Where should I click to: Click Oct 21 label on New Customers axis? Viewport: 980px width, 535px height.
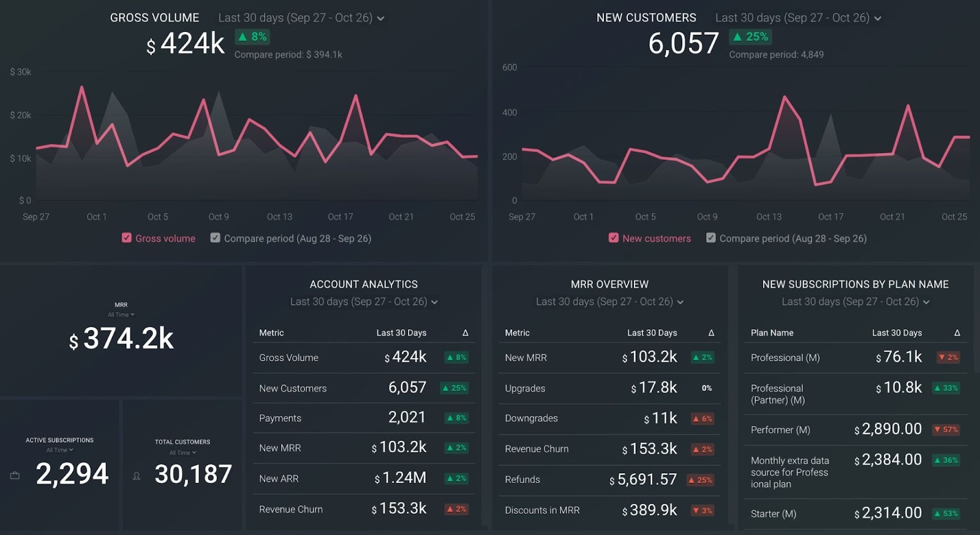click(892, 217)
